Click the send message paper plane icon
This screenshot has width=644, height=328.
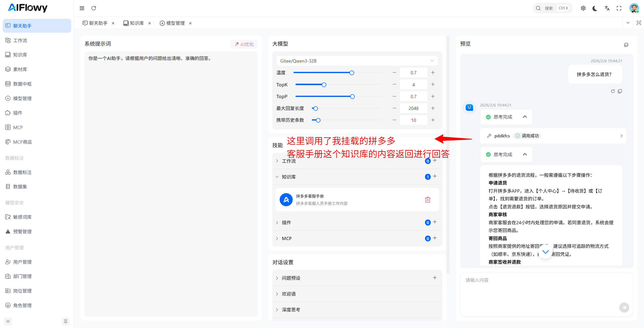[x=624, y=307]
